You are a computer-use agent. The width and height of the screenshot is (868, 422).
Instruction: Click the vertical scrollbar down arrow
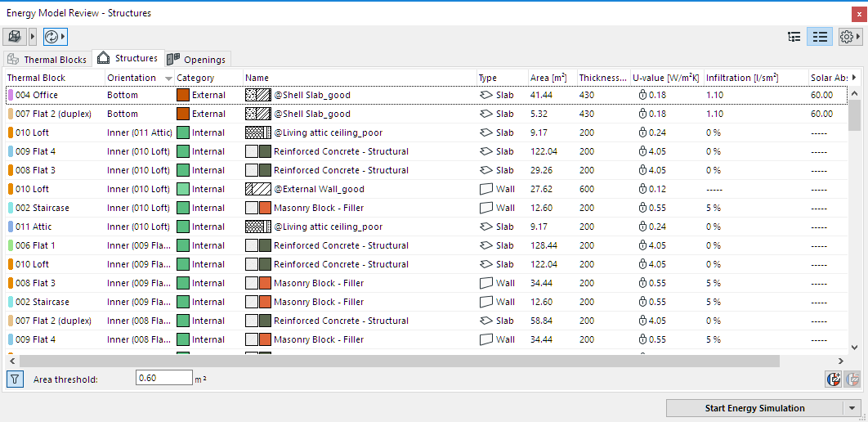click(854, 347)
